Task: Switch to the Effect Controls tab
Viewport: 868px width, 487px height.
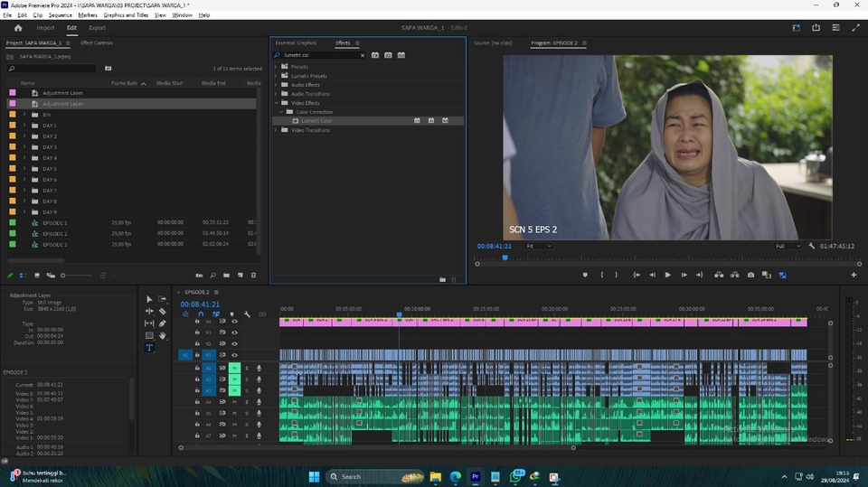Action: click(x=97, y=42)
